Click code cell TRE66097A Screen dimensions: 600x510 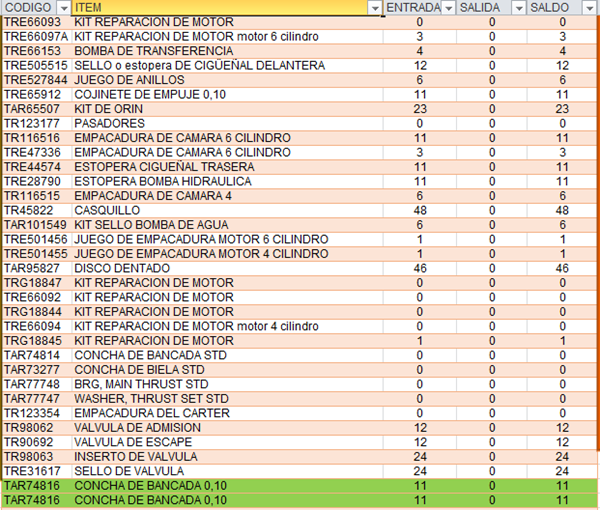click(37, 37)
